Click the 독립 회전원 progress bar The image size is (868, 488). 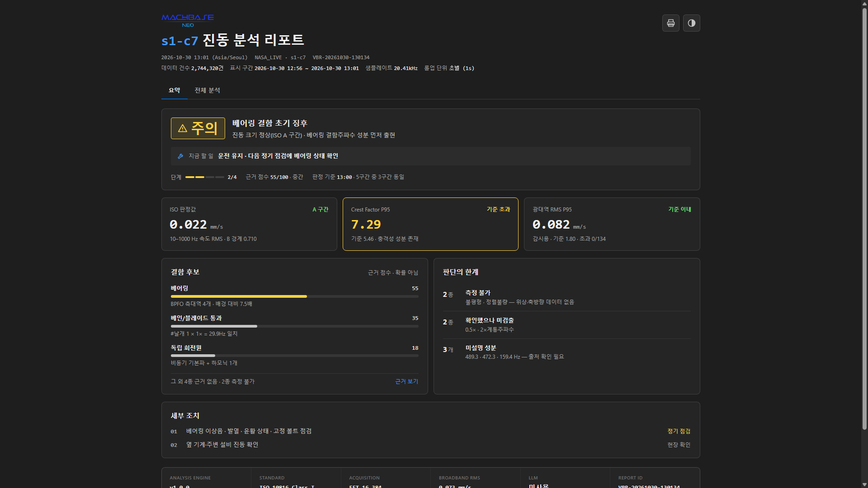pos(294,356)
